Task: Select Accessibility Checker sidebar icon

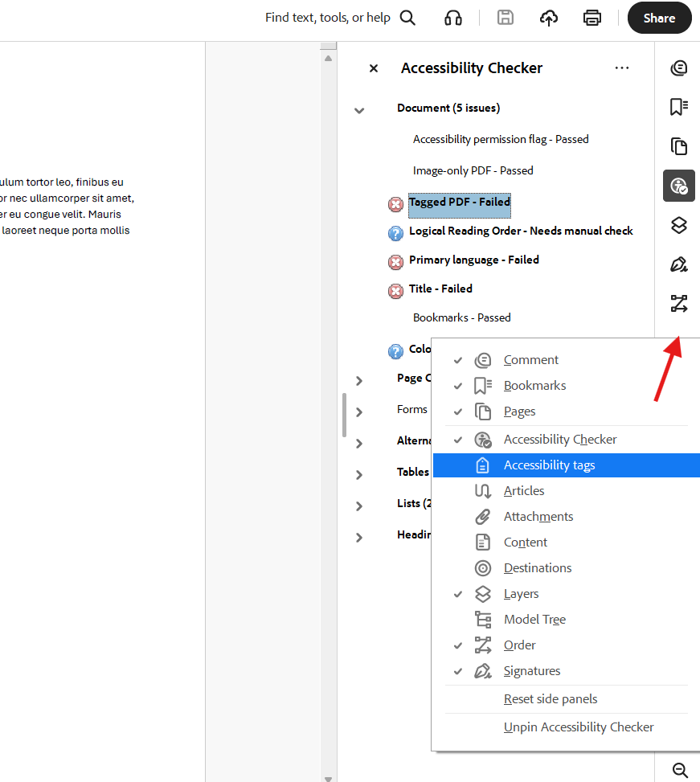Action: pos(678,186)
